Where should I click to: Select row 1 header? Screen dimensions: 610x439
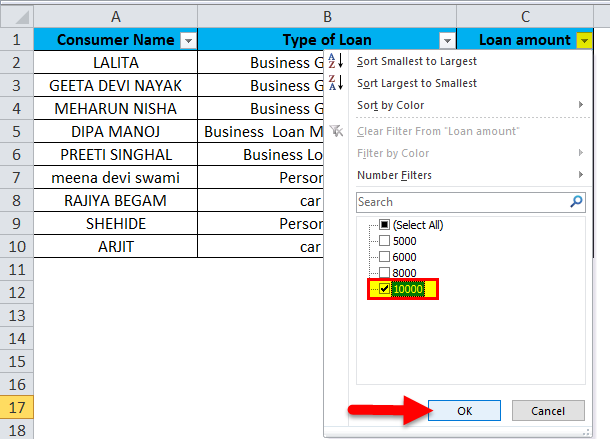pos(17,40)
